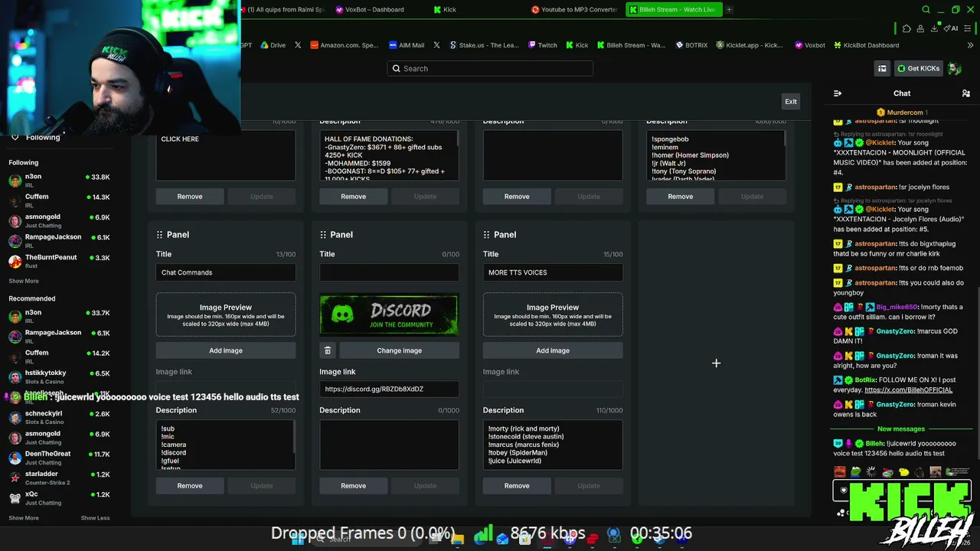Image resolution: width=980 pixels, height=551 pixels.
Task: Open the BOTRIX bookmark
Action: [691, 45]
